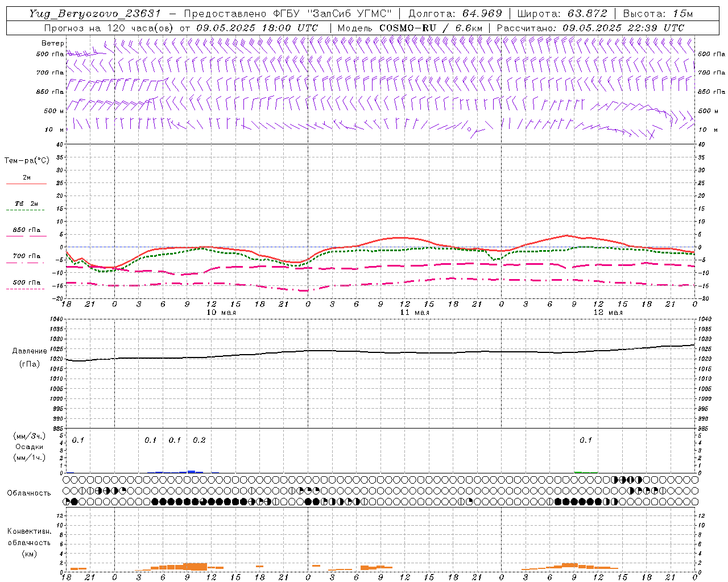Click the 850 гПа temperature legend entry
Viewport: 728px width, 582px height.
[x=27, y=230]
